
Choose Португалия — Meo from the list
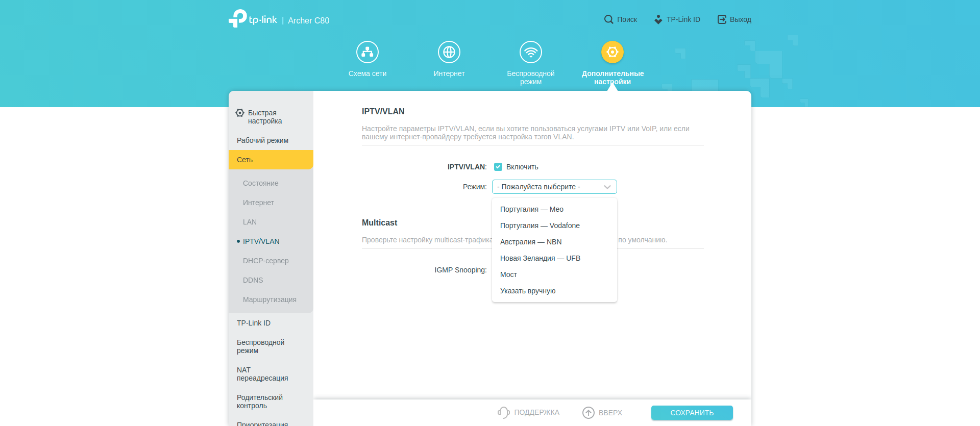[x=531, y=209]
